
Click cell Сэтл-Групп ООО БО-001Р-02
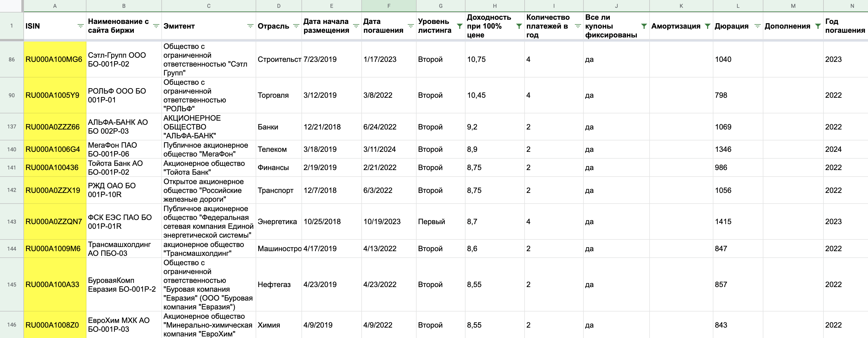(124, 59)
